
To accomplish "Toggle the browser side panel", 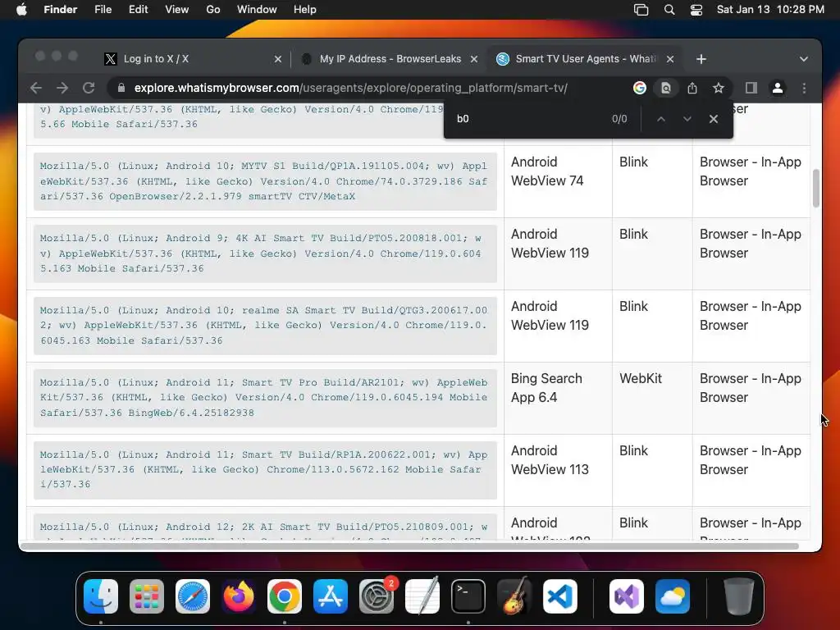I will pos(751,88).
